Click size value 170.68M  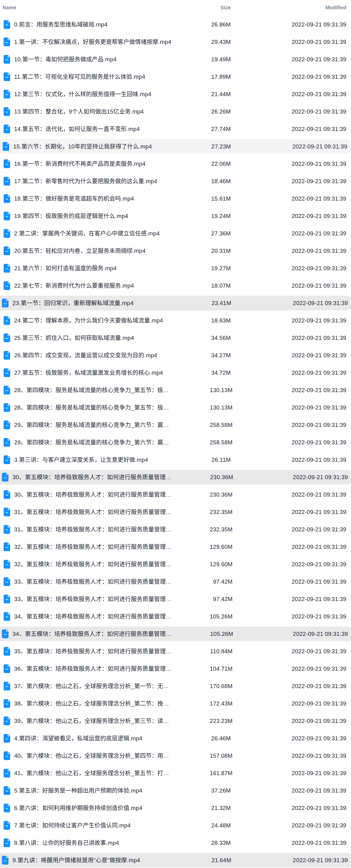point(221,686)
